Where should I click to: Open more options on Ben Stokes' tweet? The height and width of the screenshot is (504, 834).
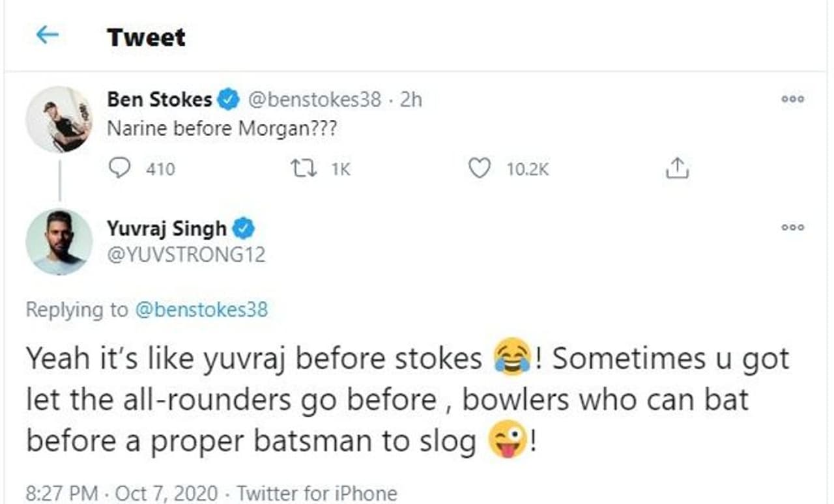pos(792,100)
